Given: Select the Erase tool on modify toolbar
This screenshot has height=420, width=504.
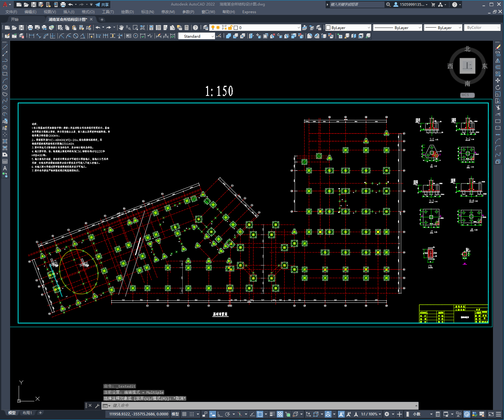Looking at the screenshot, I should coord(498,47).
